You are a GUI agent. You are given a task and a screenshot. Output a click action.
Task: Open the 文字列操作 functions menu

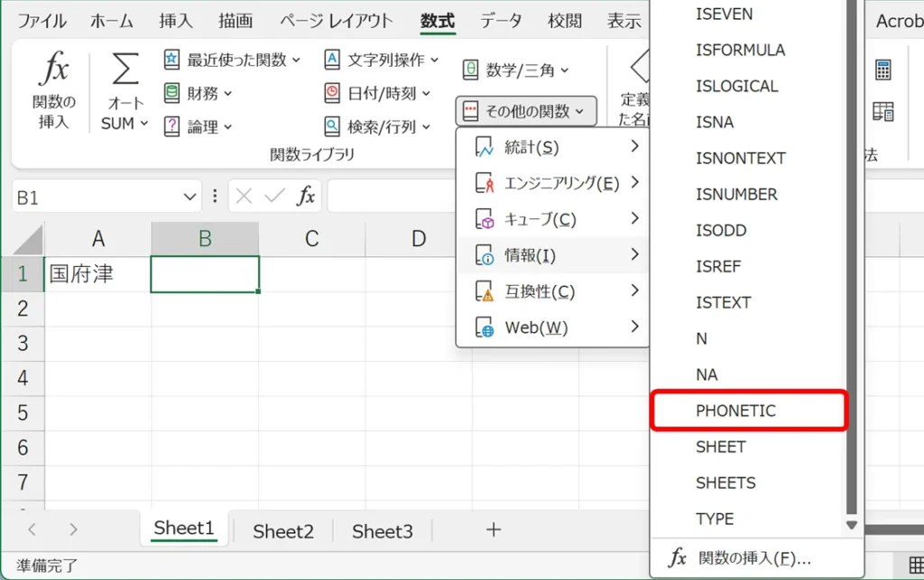382,60
